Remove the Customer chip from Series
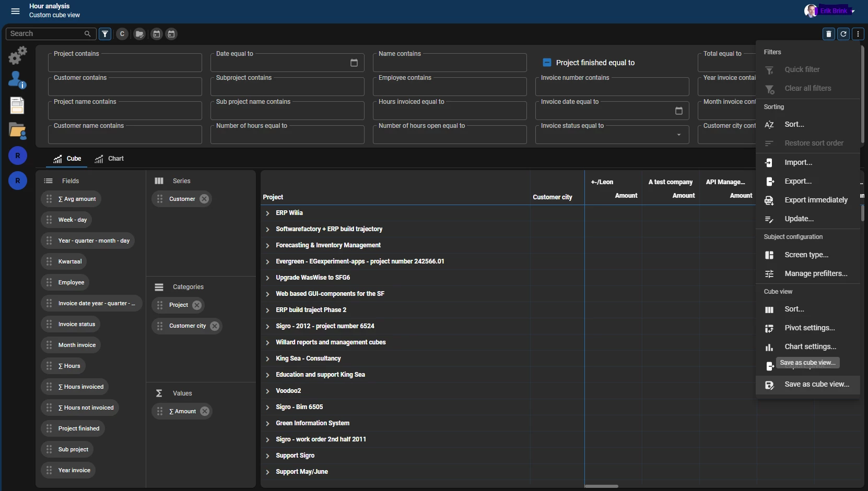868x491 pixels. [x=204, y=199]
